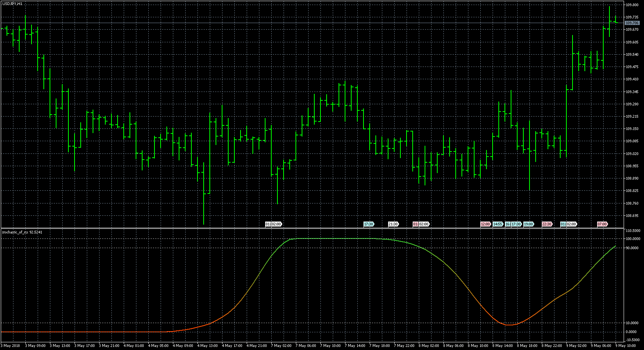Select the stochastic_of_rsx indicator label
The width and height of the screenshot is (644, 350).
pos(22,232)
